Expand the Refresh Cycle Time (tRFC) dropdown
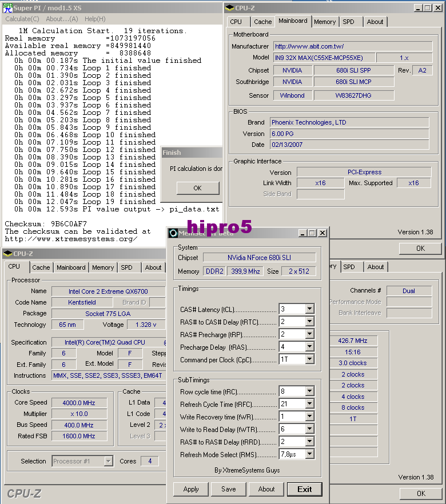 pyautogui.click(x=310, y=403)
